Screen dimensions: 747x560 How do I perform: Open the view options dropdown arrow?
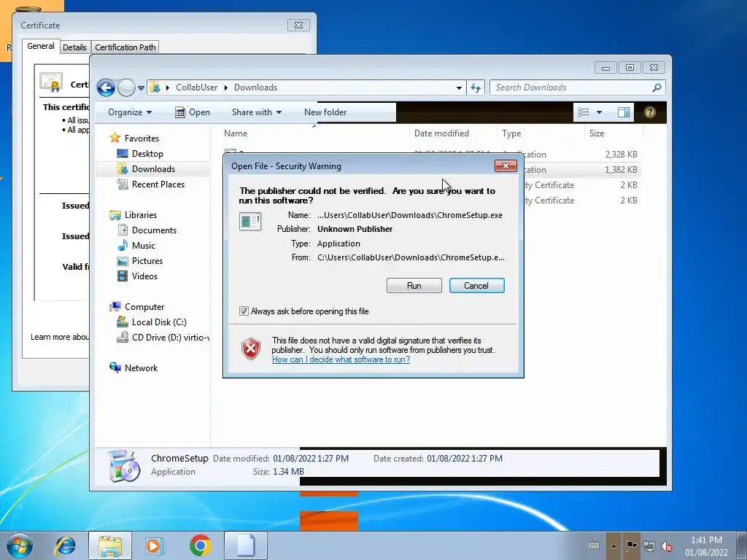tap(600, 112)
